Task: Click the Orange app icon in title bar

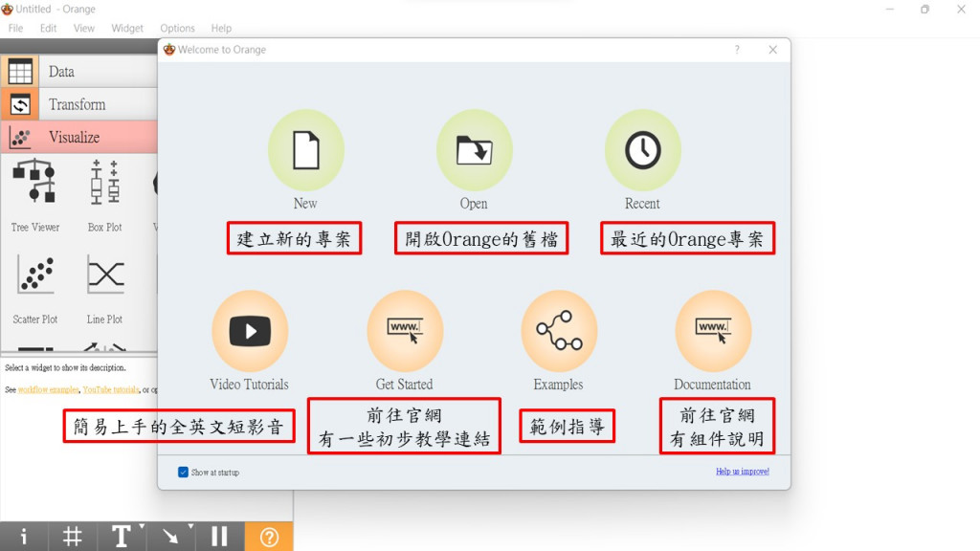Action: pyautogui.click(x=7, y=9)
